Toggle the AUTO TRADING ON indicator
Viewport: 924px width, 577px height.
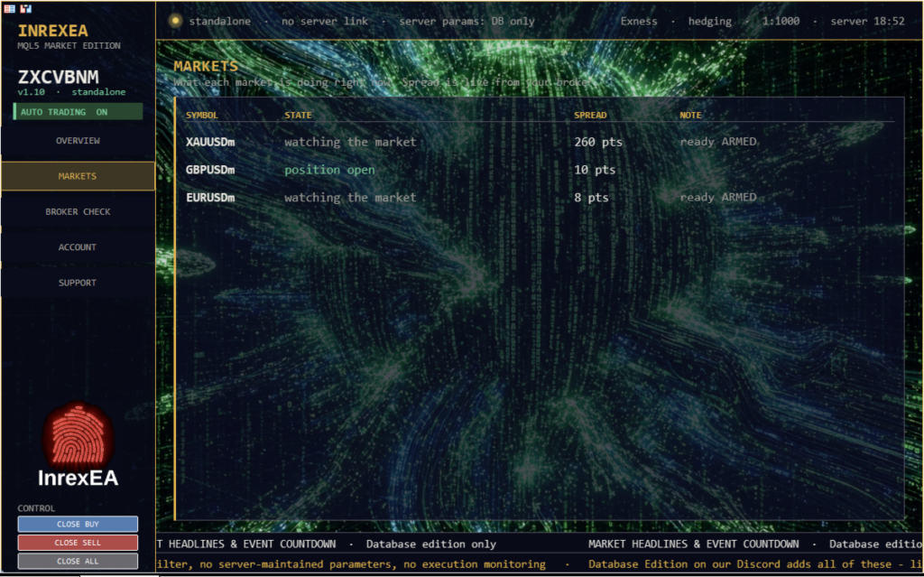click(78, 111)
